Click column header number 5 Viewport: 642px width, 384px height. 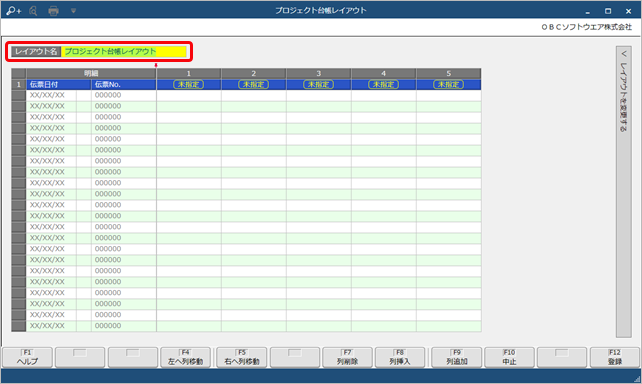click(449, 74)
